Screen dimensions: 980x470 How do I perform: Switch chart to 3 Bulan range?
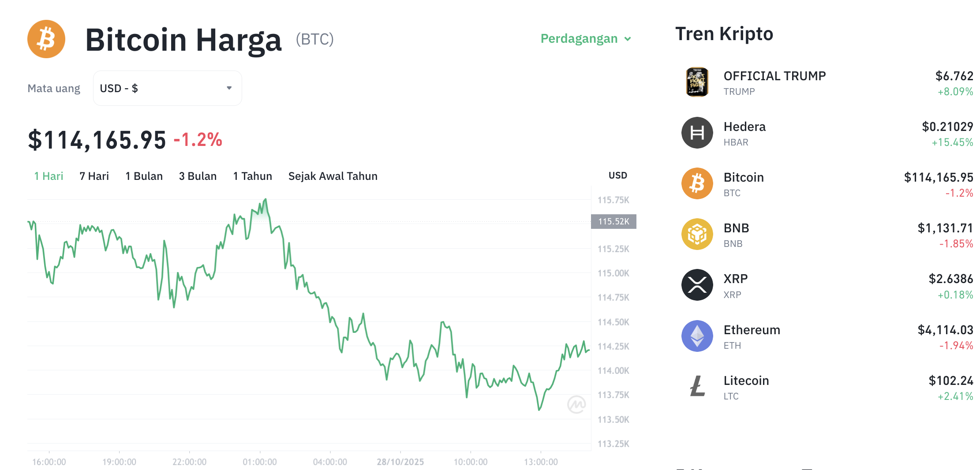tap(198, 176)
